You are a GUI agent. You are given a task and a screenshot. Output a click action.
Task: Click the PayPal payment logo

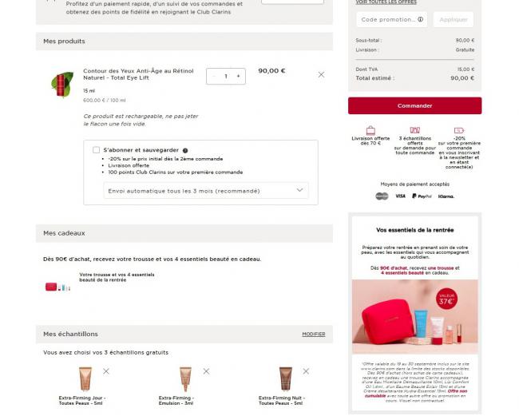[422, 196]
